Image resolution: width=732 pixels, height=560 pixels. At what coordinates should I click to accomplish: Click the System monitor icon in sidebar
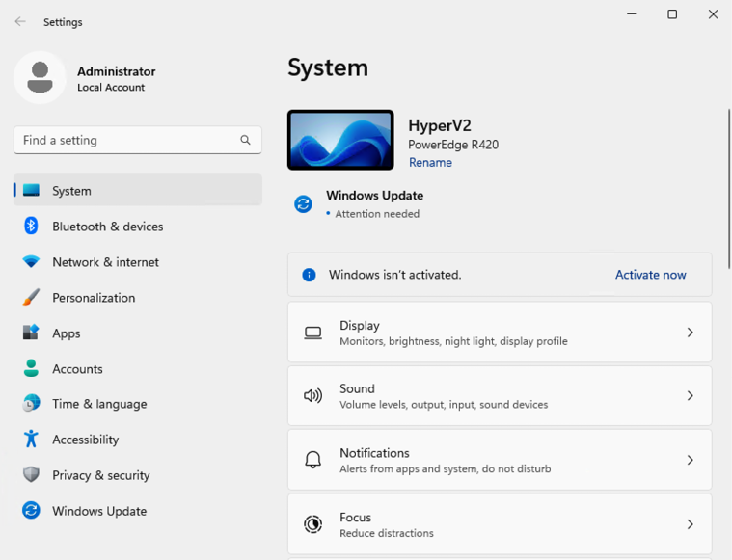[31, 190]
